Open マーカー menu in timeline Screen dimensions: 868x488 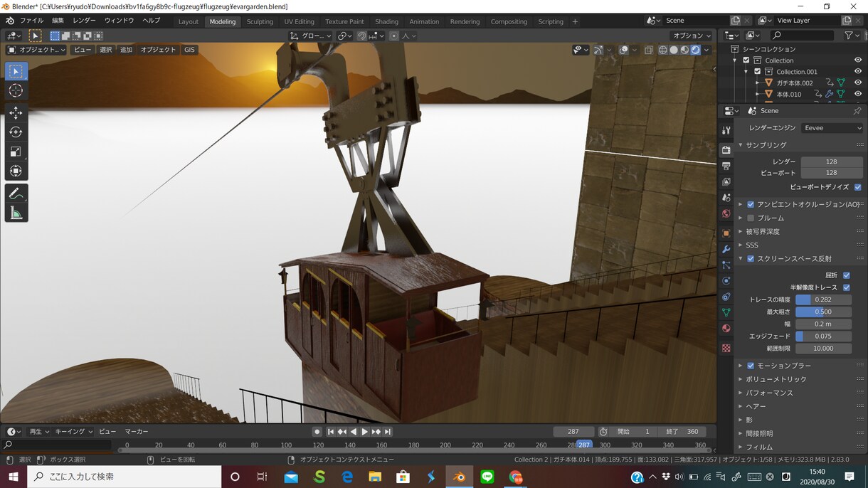click(137, 432)
